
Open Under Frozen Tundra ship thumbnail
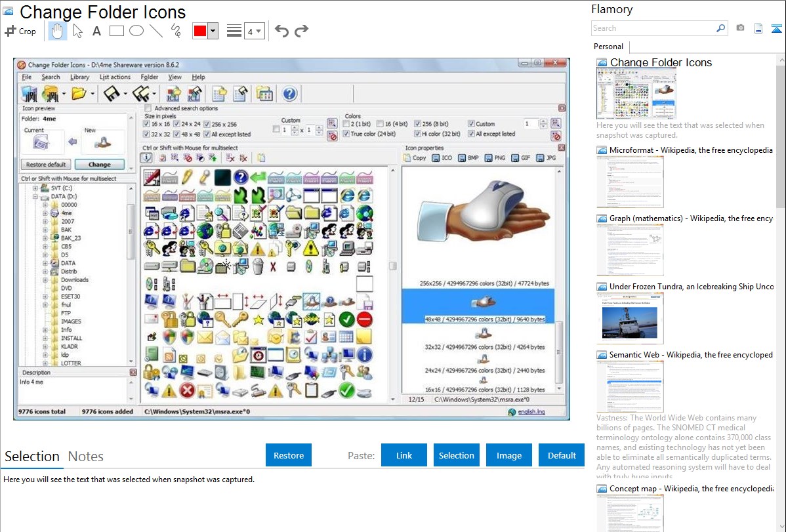(630, 318)
